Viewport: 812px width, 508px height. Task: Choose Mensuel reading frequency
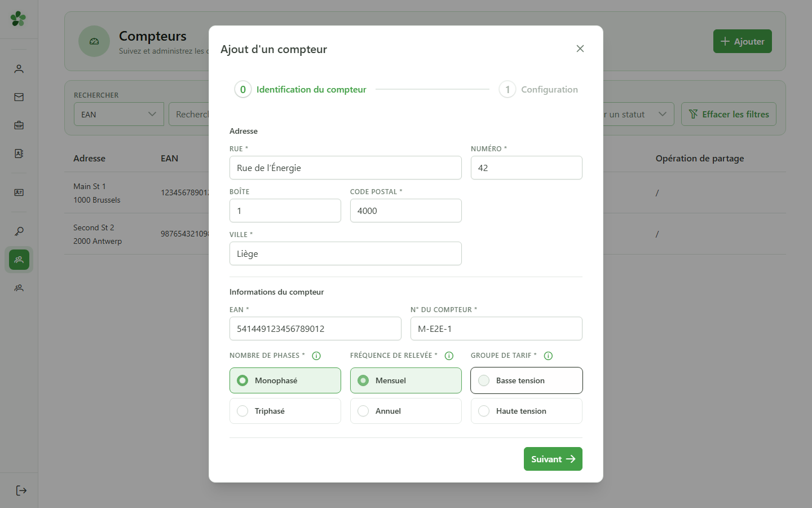coord(406,380)
